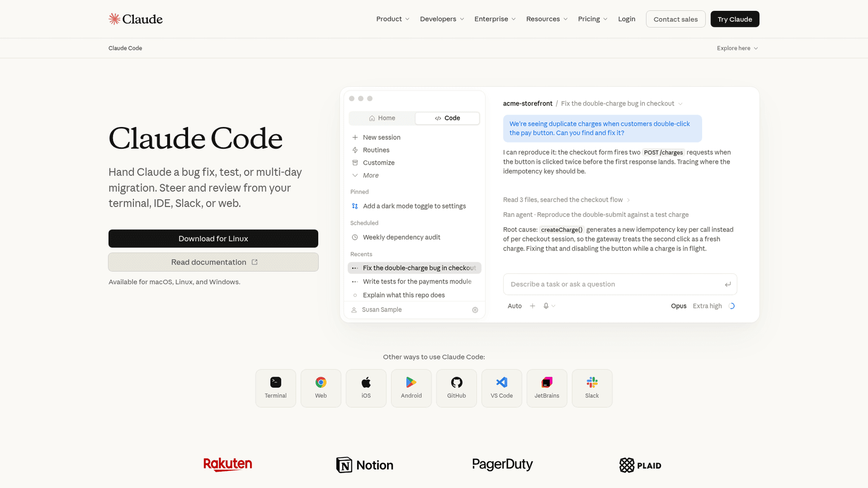This screenshot has height=488, width=868.
Task: Click the Try Claude button
Action: point(735,19)
